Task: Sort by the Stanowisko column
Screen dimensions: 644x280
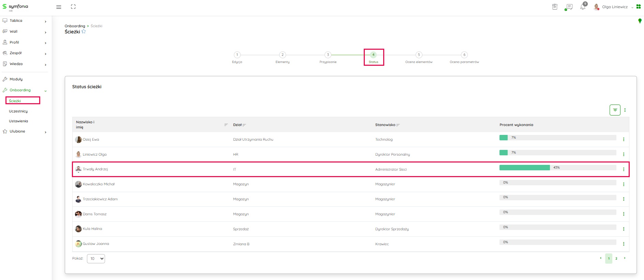Action: (x=398, y=125)
